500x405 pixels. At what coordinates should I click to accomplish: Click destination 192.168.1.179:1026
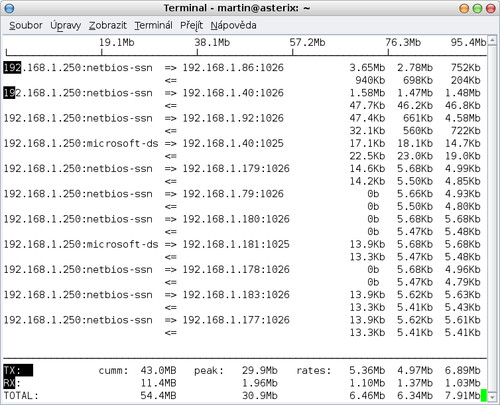(236, 169)
